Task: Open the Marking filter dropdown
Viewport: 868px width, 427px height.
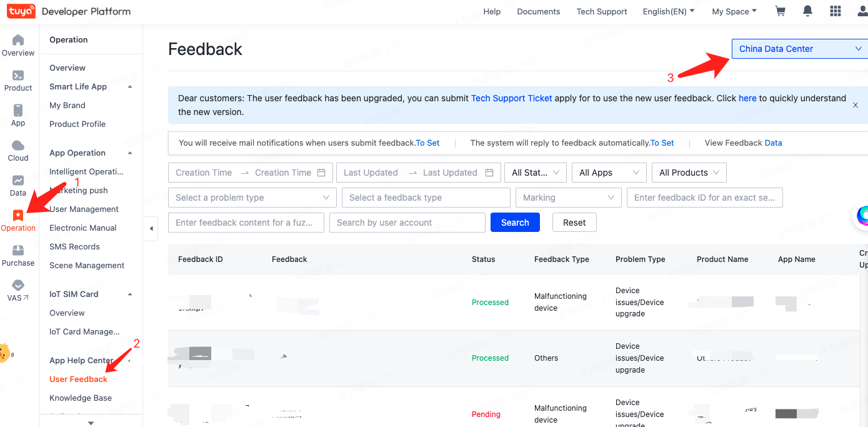Action: click(x=569, y=198)
